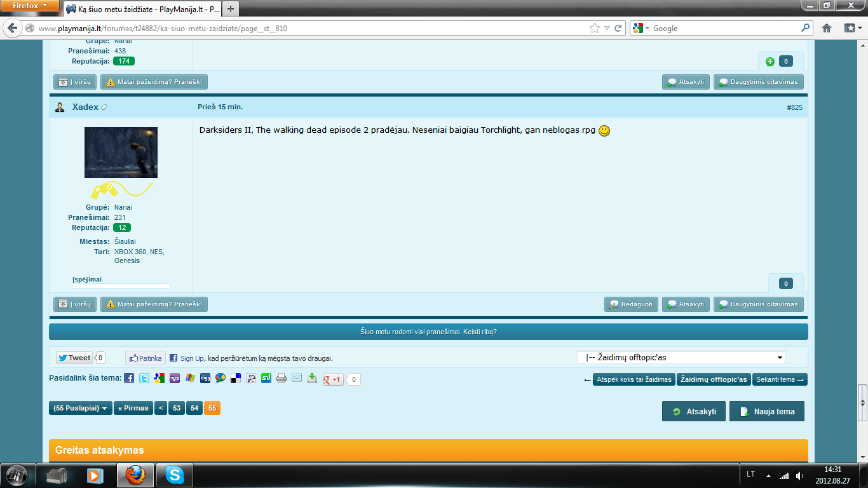Click the Nauja tema button
Image resolution: width=868 pixels, height=488 pixels.
coord(767,411)
